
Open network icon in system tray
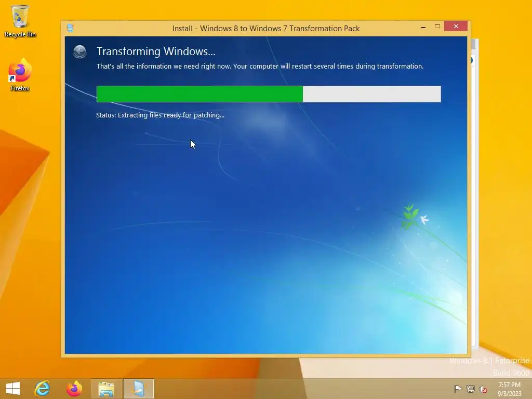click(x=471, y=389)
